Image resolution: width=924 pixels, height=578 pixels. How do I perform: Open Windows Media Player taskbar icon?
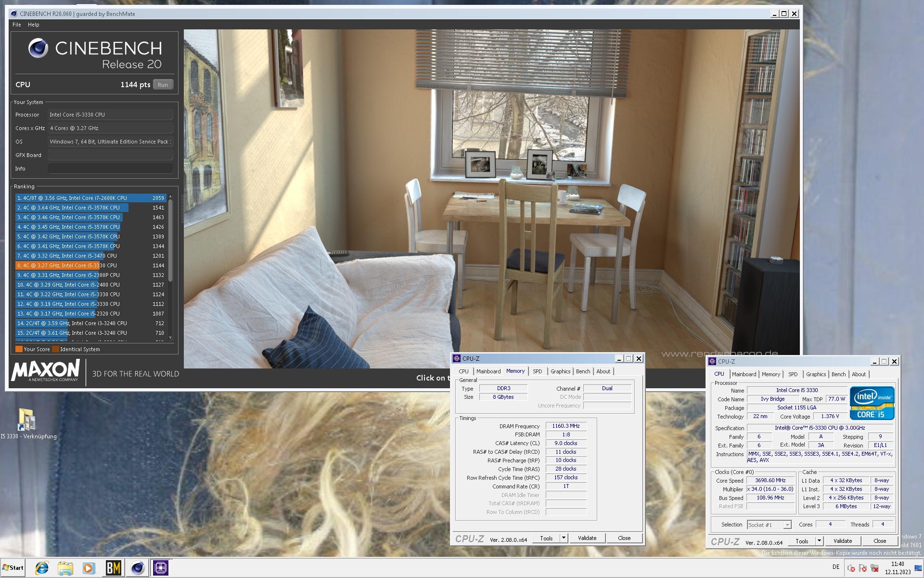tap(89, 568)
